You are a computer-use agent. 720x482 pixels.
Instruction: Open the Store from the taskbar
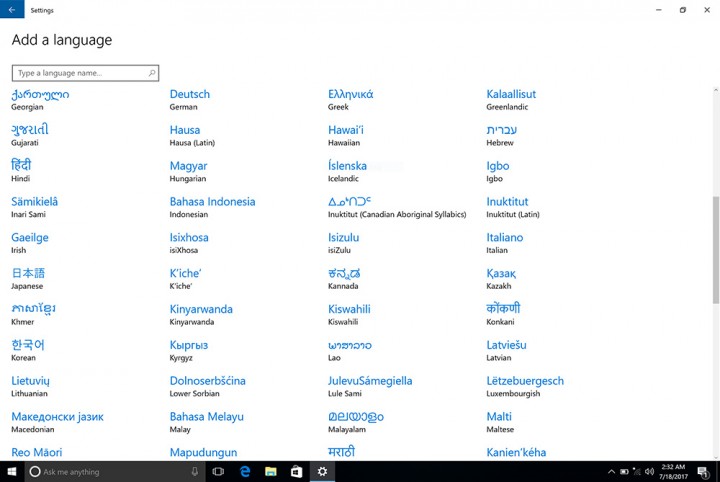297,471
